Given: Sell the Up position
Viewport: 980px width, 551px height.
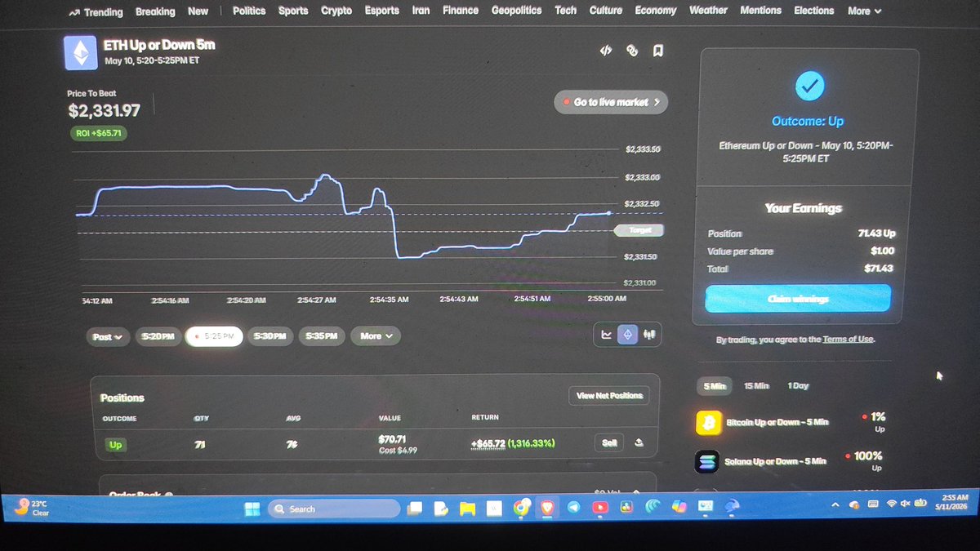Looking at the screenshot, I should click(609, 442).
